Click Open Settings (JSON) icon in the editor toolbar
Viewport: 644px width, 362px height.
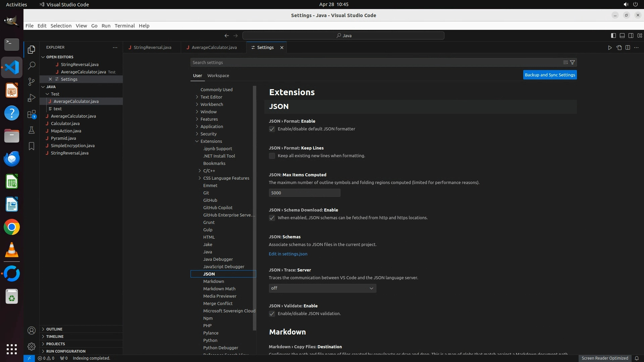pyautogui.click(x=619, y=48)
